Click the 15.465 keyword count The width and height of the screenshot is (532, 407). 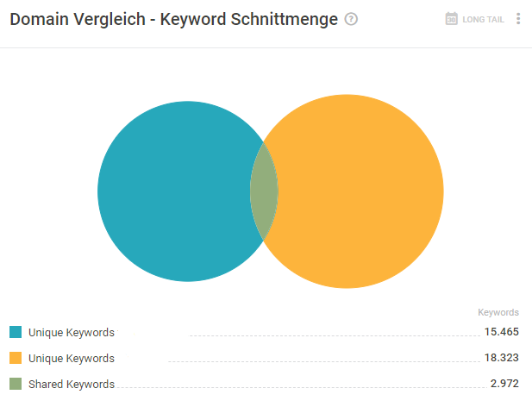(x=502, y=332)
